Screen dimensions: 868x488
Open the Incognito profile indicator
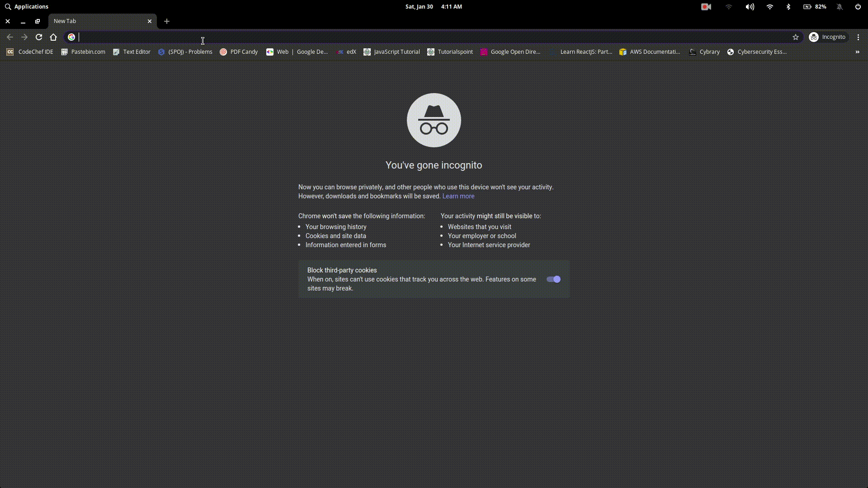click(x=827, y=37)
